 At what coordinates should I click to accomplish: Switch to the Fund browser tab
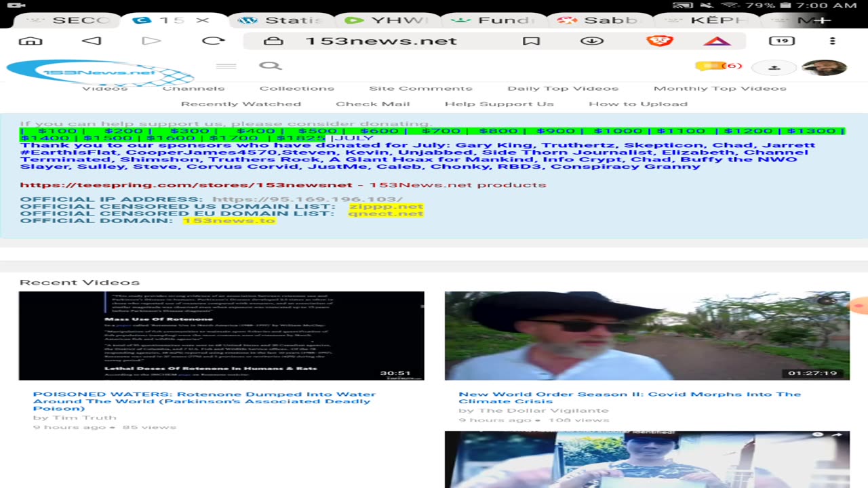coord(492,20)
